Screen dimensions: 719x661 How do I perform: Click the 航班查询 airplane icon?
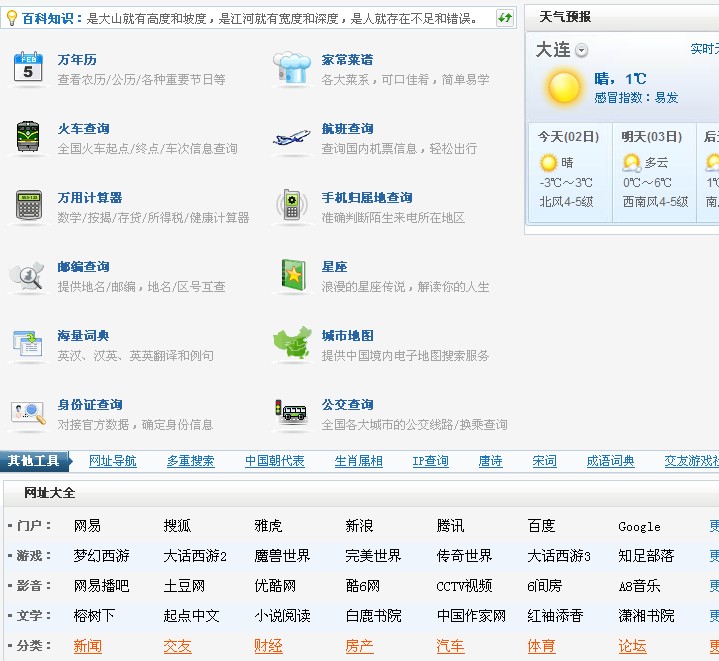click(x=292, y=137)
